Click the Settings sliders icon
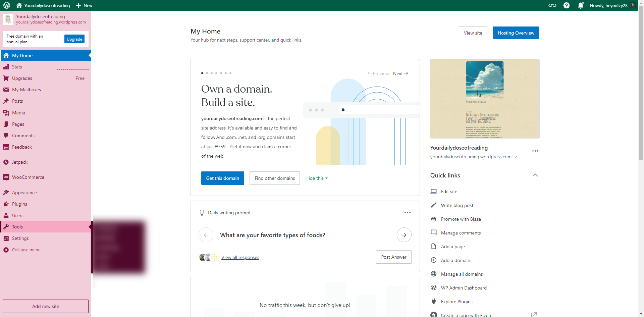Viewport: 644px width, 317px height. (6, 238)
